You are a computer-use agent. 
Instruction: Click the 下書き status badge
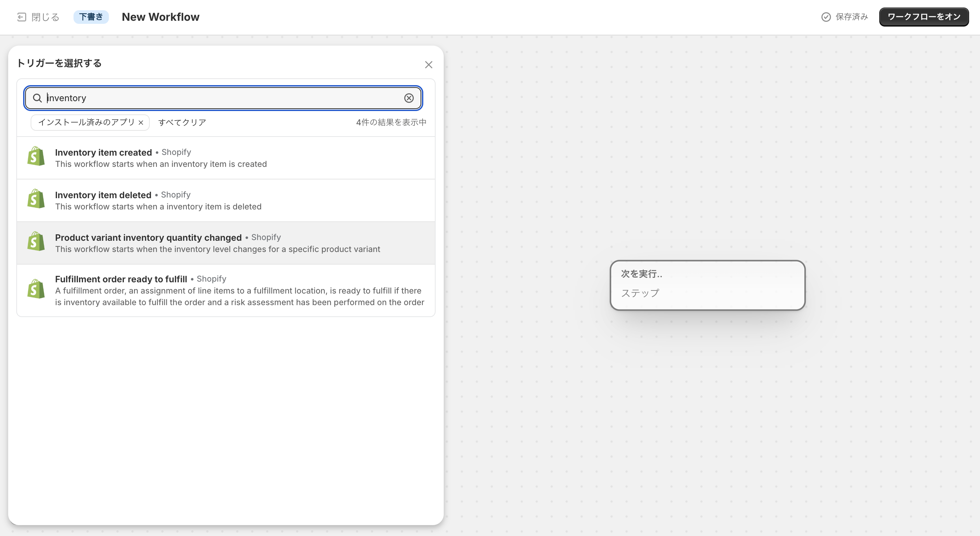coord(91,16)
